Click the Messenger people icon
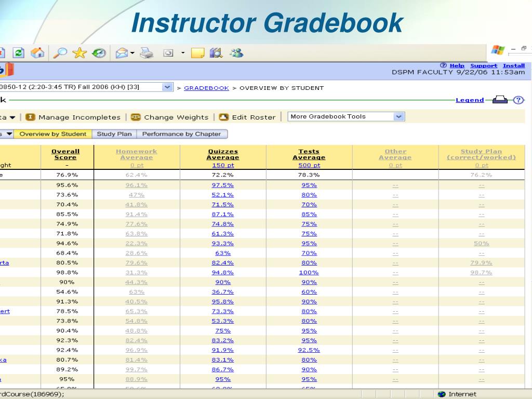Viewport: 532px width, 399px height. (x=236, y=53)
